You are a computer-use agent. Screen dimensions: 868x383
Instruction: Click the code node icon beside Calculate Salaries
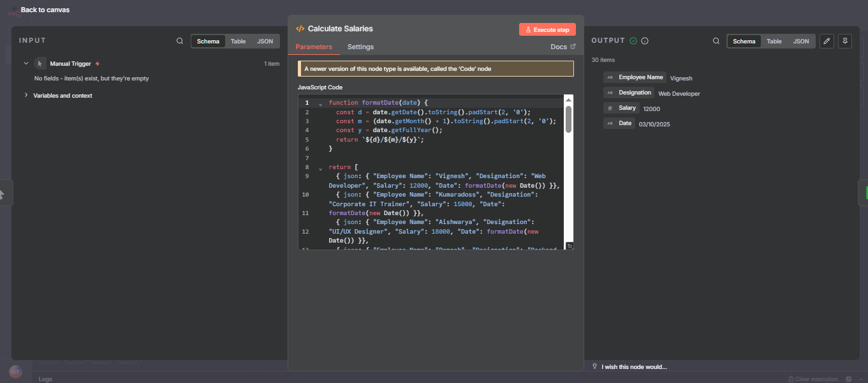pos(299,28)
